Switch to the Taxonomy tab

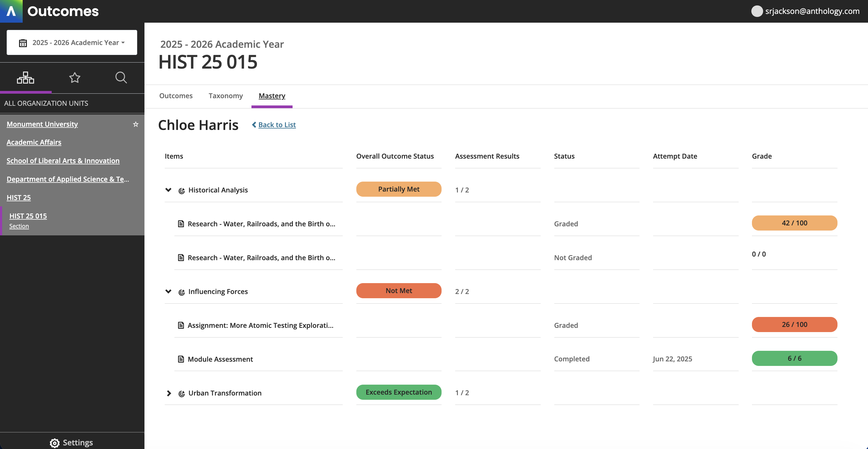pyautogui.click(x=225, y=96)
